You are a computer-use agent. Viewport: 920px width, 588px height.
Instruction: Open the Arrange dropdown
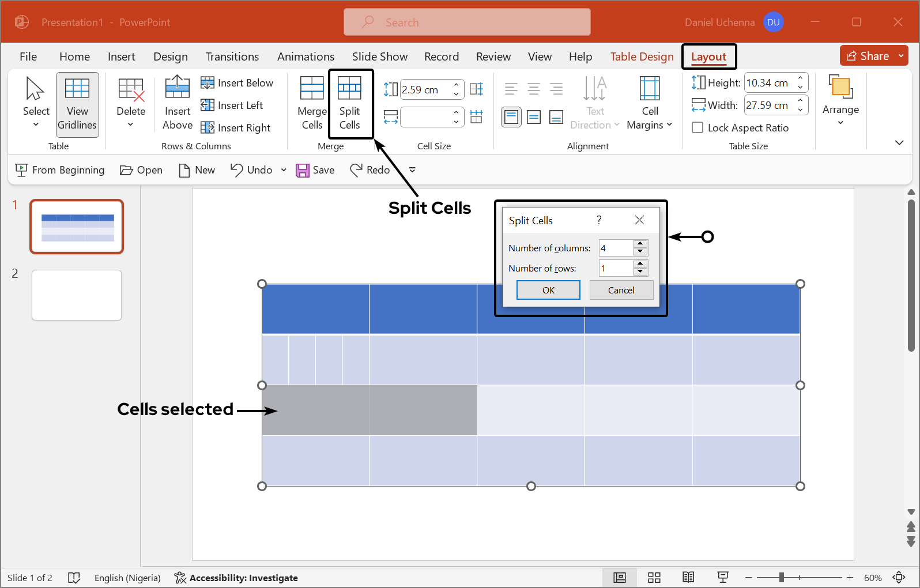[840, 101]
